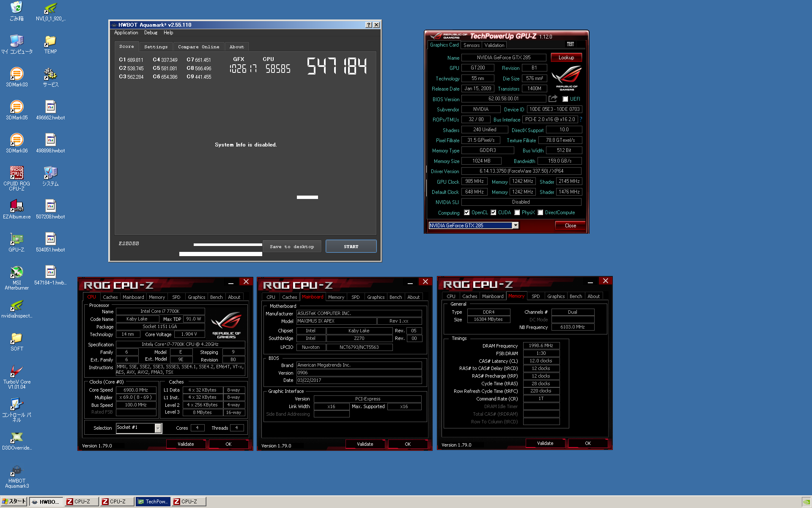Open Bench tab in right CPU-Z window
Screen dimensions: 812x508
click(x=576, y=296)
